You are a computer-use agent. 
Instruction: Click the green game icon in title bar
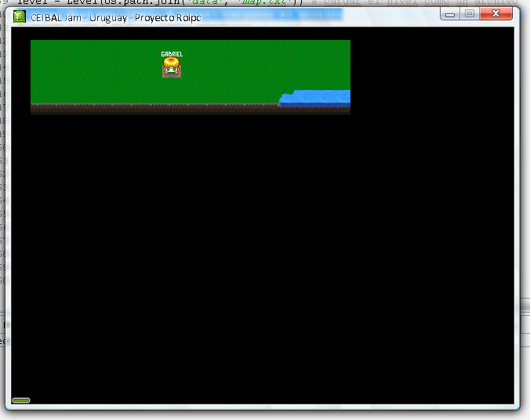pos(20,16)
